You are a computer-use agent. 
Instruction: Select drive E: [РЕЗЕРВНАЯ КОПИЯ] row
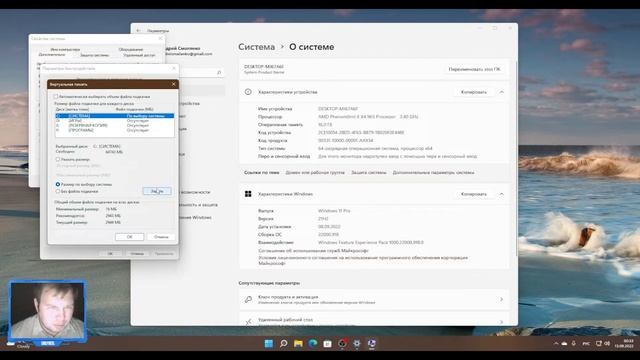[x=115, y=126]
